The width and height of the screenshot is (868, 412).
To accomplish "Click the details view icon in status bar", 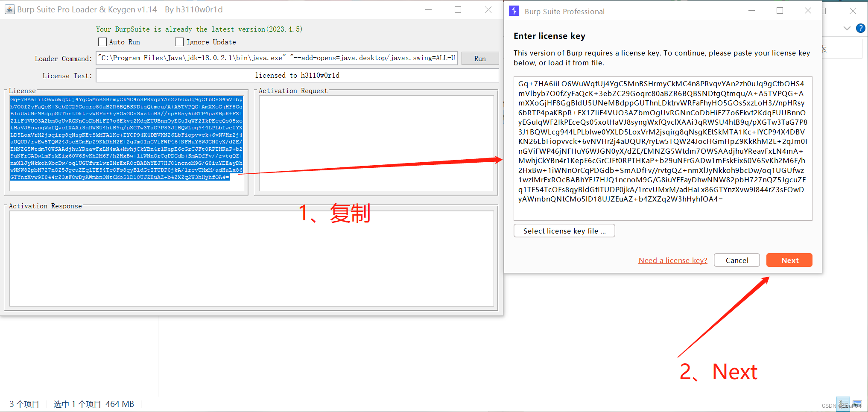I will (843, 404).
